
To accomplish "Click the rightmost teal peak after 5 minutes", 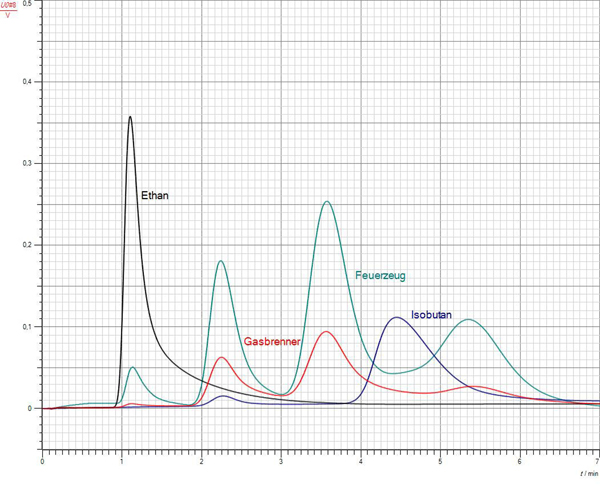I will (x=467, y=320).
